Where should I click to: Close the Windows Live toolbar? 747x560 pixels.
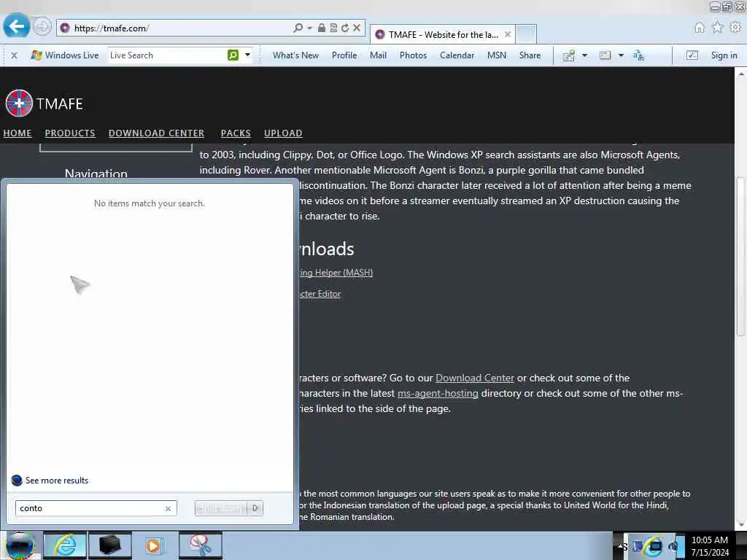tap(15, 55)
